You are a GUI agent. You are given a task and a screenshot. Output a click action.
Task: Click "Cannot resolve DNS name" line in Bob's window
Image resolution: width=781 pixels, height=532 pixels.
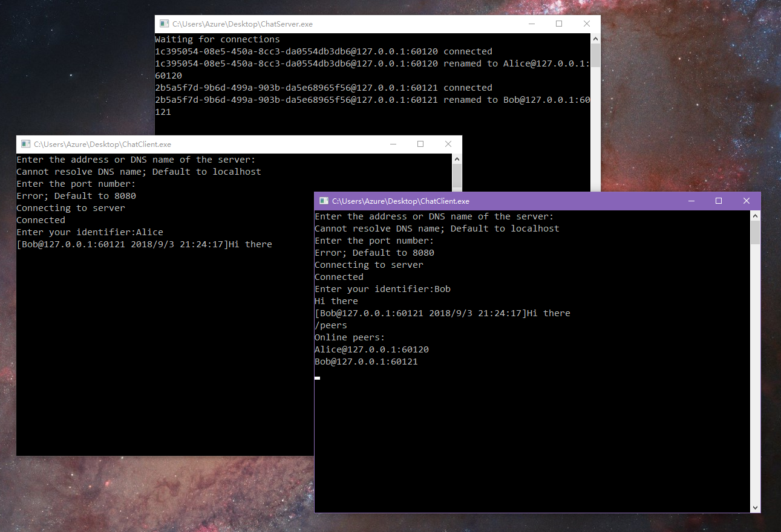[437, 229]
